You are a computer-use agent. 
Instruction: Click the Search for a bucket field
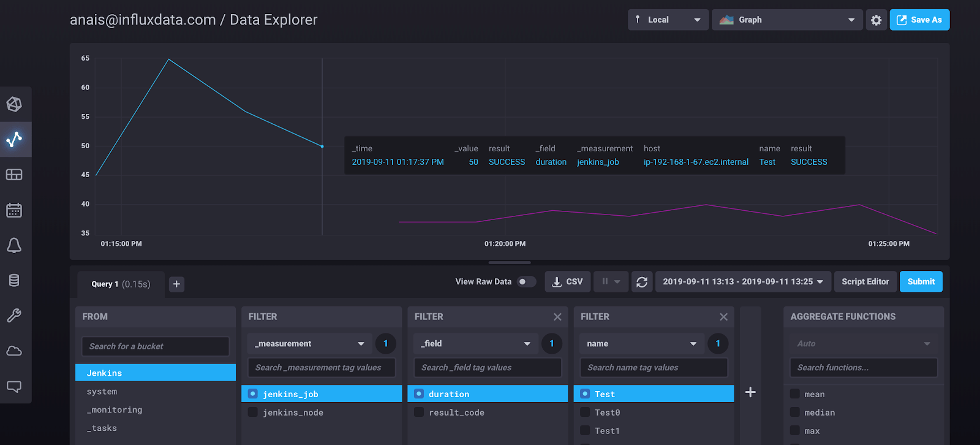click(x=156, y=346)
